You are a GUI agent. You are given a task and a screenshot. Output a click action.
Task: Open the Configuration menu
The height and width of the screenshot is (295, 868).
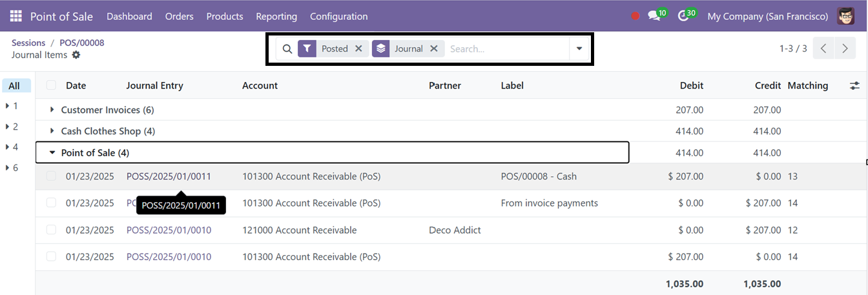tap(338, 16)
